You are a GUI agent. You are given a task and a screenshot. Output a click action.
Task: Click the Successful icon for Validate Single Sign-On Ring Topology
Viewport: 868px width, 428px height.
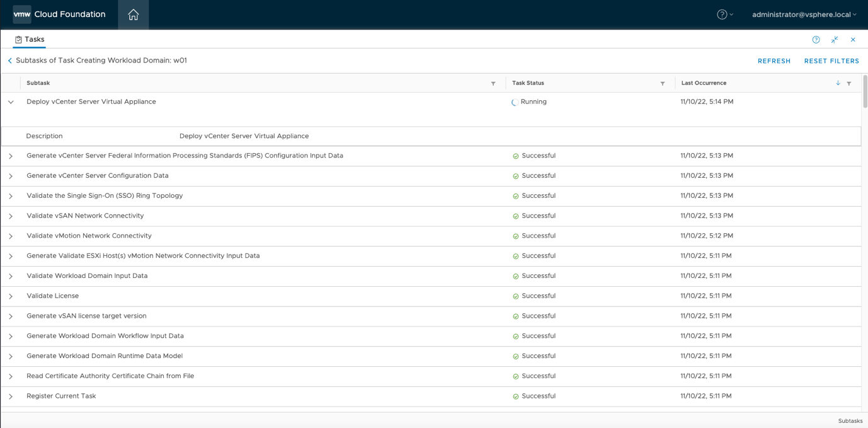click(516, 196)
